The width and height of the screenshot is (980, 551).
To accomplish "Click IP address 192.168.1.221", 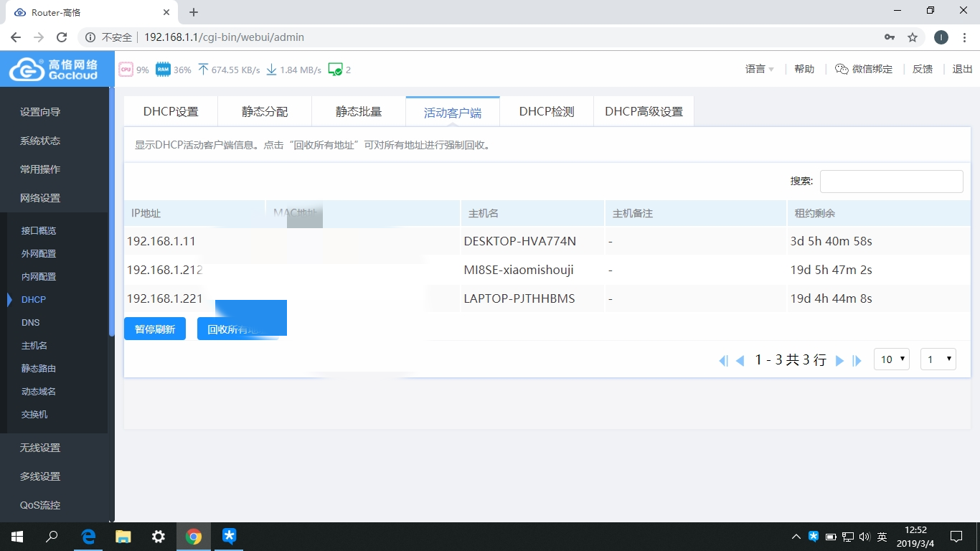I will click(x=165, y=298).
